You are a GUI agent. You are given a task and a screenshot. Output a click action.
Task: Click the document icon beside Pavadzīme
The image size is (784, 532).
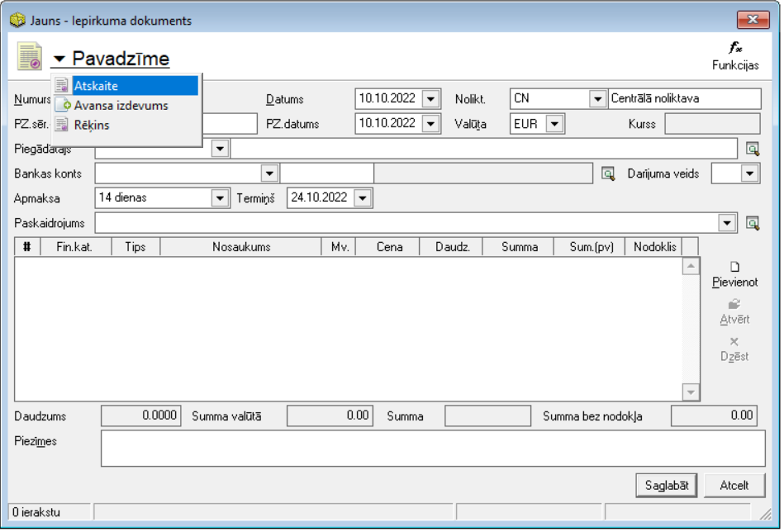point(30,56)
